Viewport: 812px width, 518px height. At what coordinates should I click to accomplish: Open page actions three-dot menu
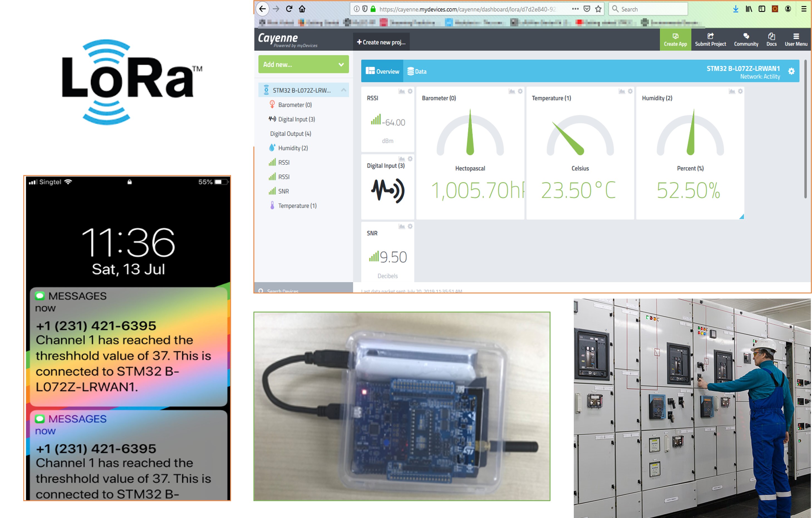[575, 9]
